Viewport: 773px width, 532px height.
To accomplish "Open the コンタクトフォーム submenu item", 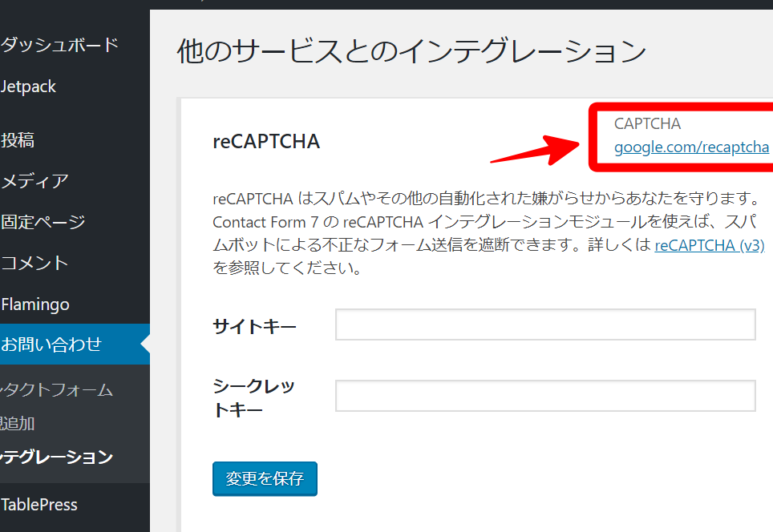I will click(56, 390).
